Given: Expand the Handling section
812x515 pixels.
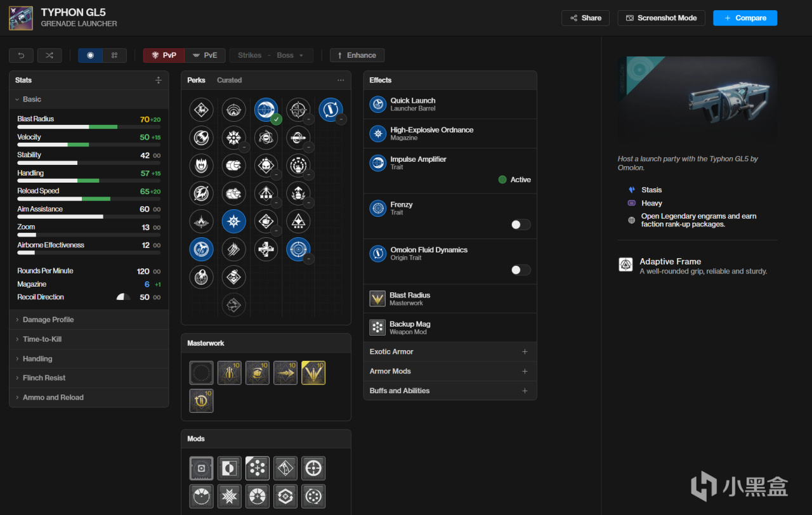Looking at the screenshot, I should (89, 359).
